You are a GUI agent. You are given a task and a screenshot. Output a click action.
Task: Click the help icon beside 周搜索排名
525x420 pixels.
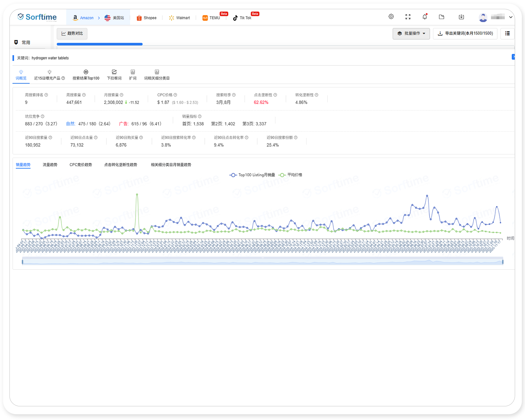[x=46, y=95]
